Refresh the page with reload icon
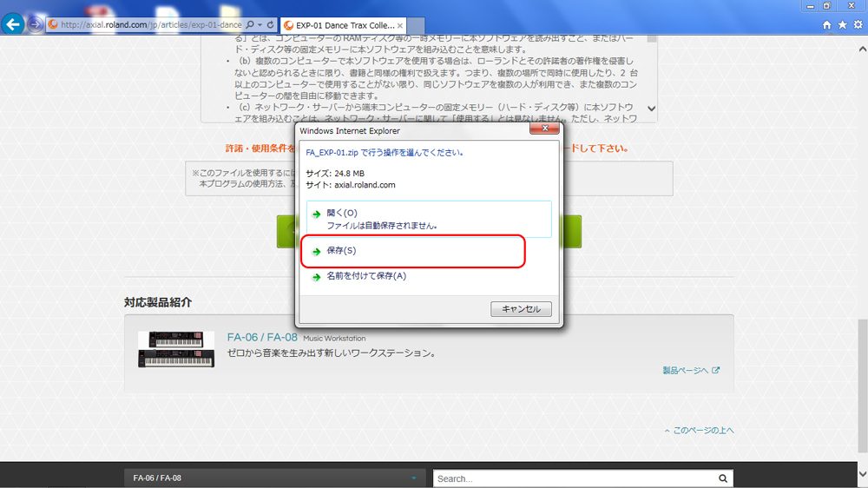The height and width of the screenshot is (488, 868). [x=270, y=25]
